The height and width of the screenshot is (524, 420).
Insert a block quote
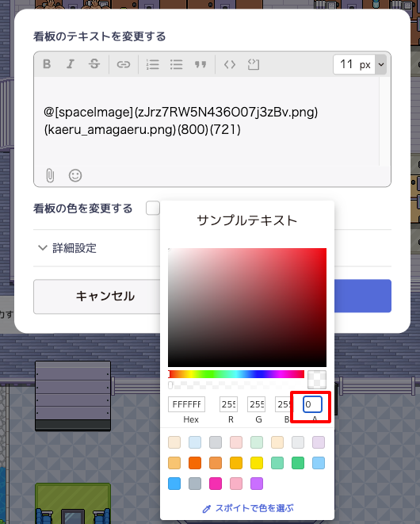[200, 64]
